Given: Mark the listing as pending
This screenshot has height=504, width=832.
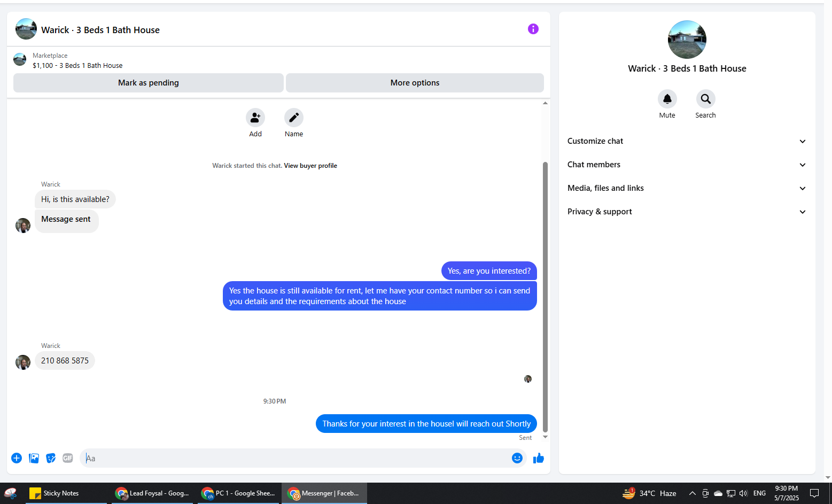Looking at the screenshot, I should point(149,83).
